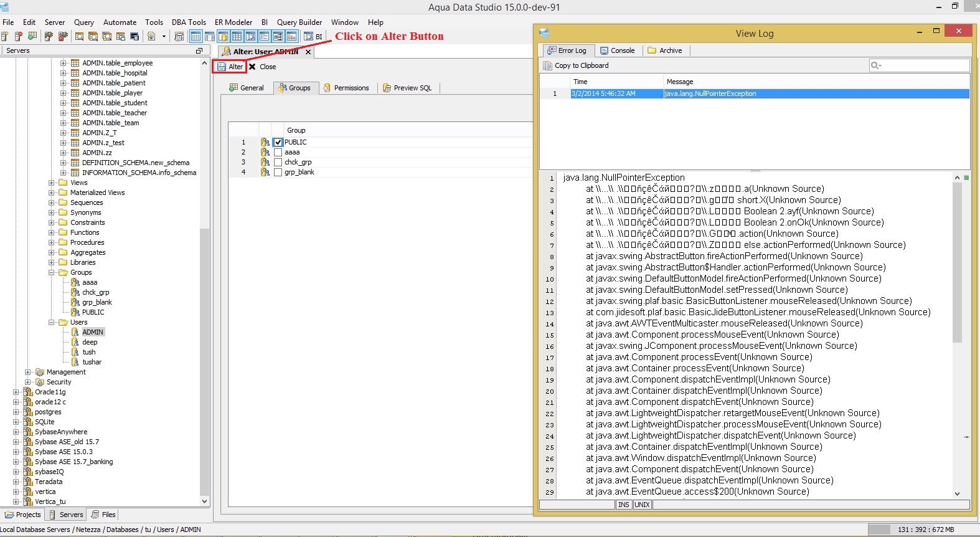Viewport: 980px width, 537px height.
Task: Select the postgres server icon
Action: pos(28,412)
